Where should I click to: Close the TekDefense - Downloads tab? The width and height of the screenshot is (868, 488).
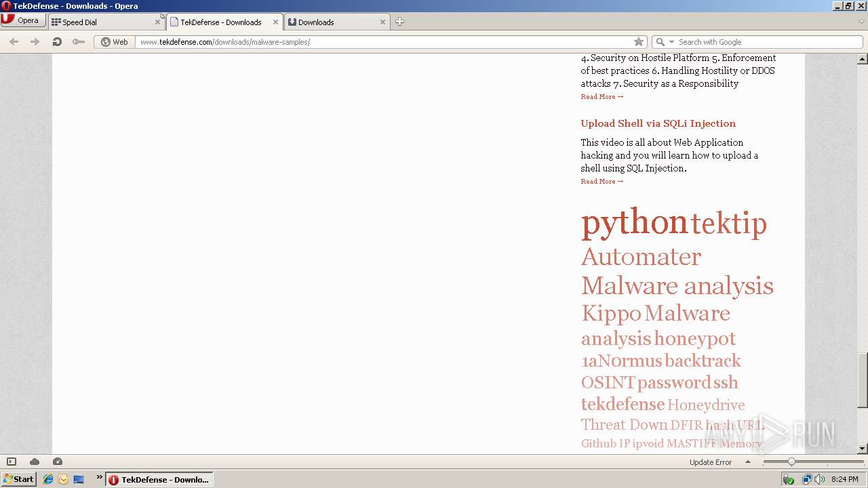pos(275,22)
